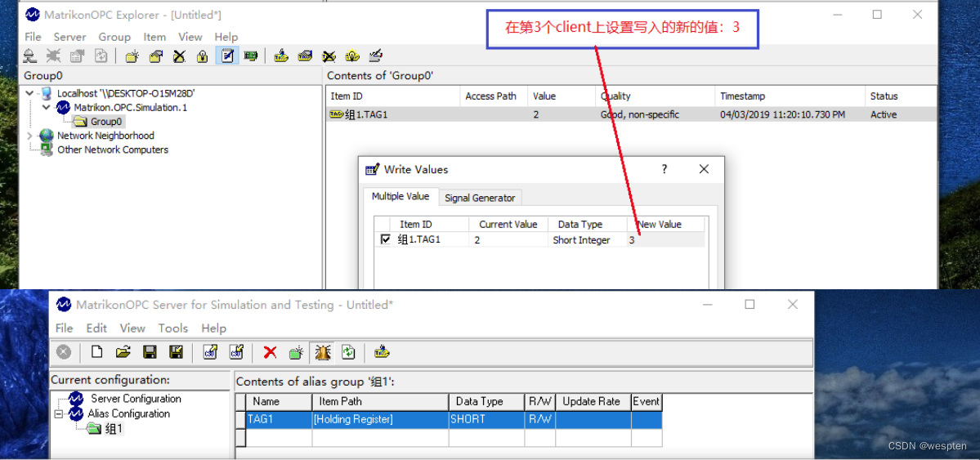Screen dimensions: 980x460
Task: Click the [Holding Register] cell in alias table
Action: tap(381, 419)
